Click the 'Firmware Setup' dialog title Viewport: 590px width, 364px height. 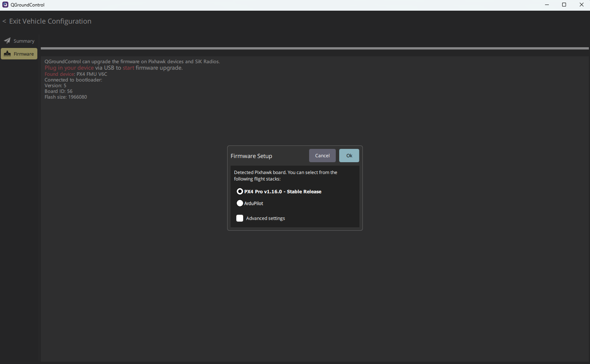251,156
